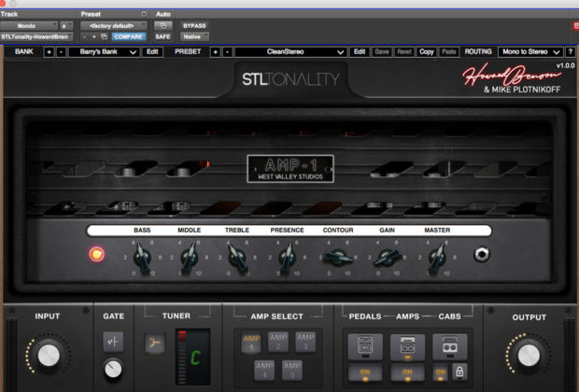Click the preset minus button
579x392 pixels.
[x=228, y=52]
